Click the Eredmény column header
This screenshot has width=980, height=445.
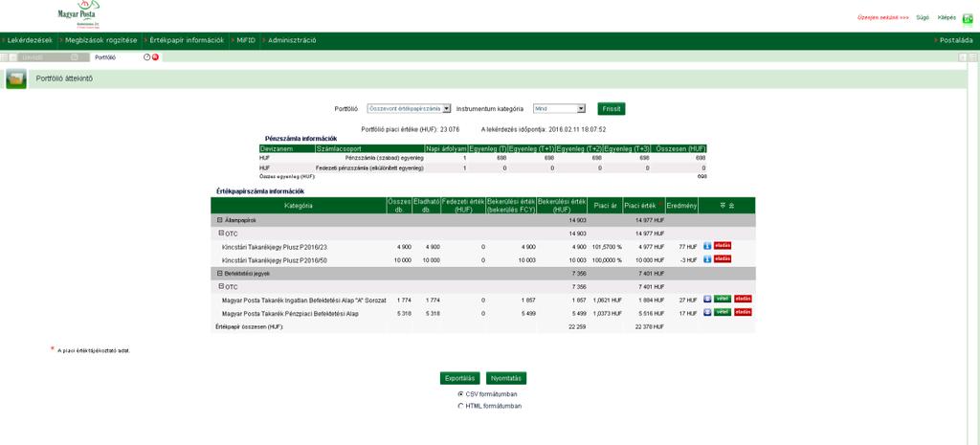(681, 205)
